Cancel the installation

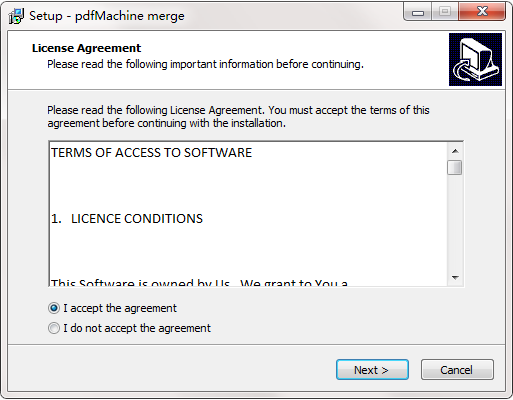(x=457, y=369)
